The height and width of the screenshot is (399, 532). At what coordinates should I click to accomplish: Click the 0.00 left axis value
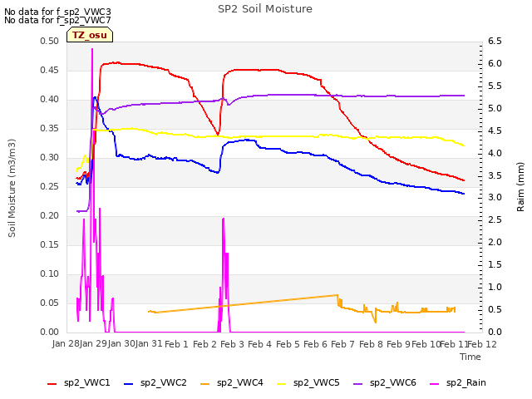pyautogui.click(x=50, y=332)
